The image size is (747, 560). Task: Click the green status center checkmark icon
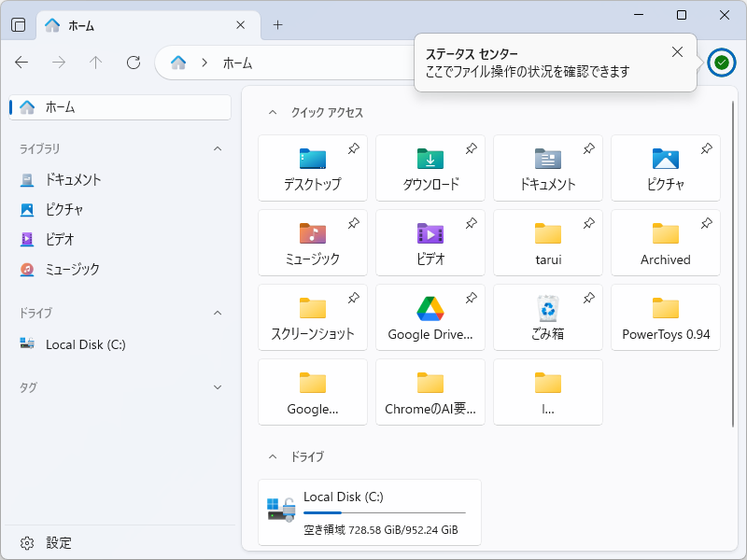pyautogui.click(x=721, y=63)
